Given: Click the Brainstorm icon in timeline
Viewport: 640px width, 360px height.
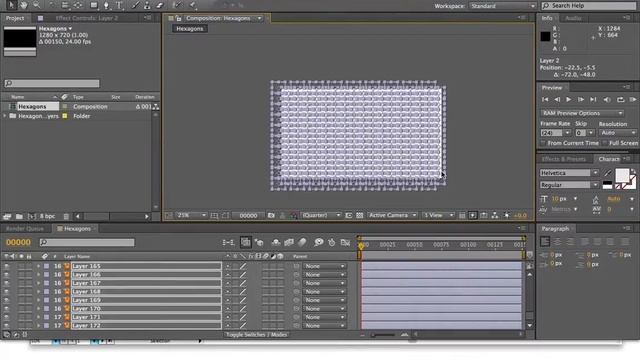Looking at the screenshot, I should tap(318, 242).
